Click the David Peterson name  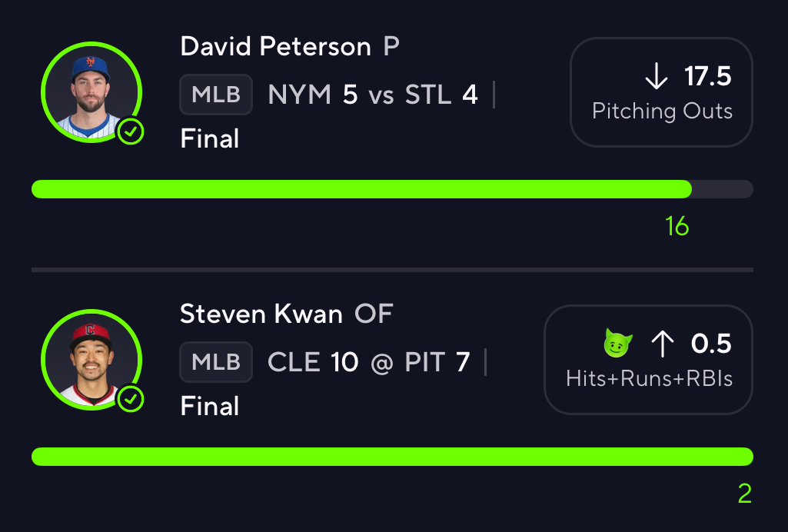275,47
